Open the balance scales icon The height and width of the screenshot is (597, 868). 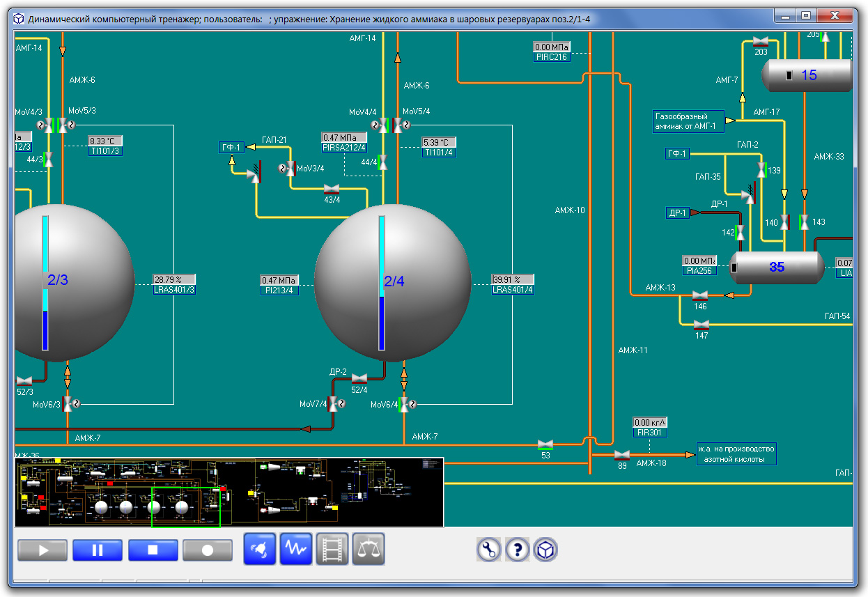(369, 550)
